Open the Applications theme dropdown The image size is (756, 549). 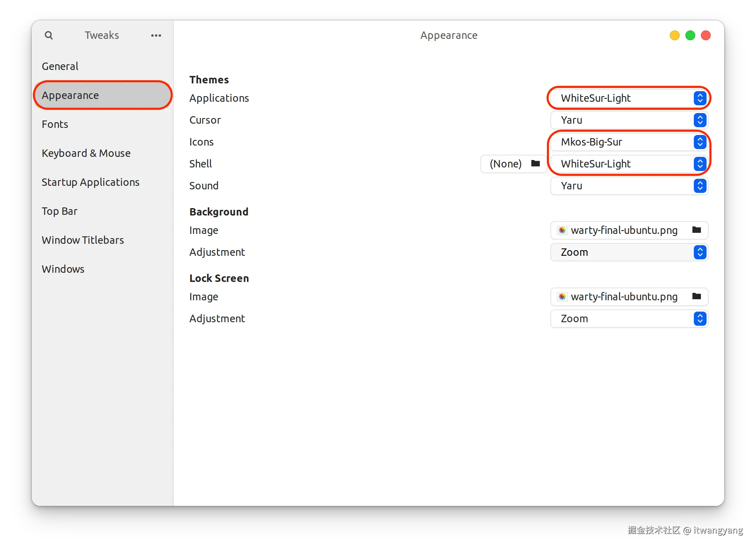[x=629, y=98]
